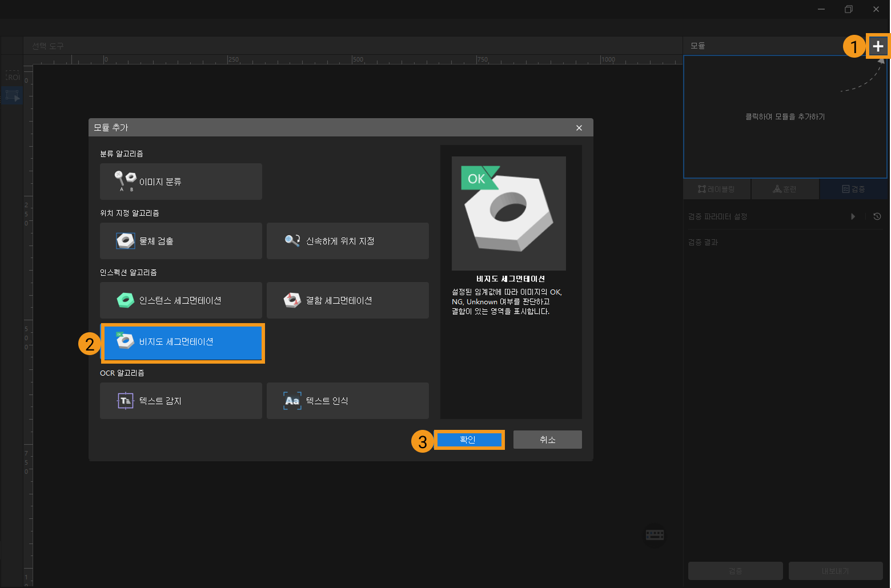This screenshot has height=588, width=891.
Task: Minimize the application window
Action: [821, 9]
